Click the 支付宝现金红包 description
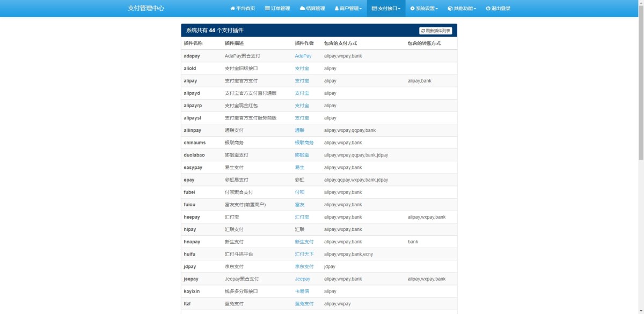Screen dimensions: 644x314 (x=241, y=106)
